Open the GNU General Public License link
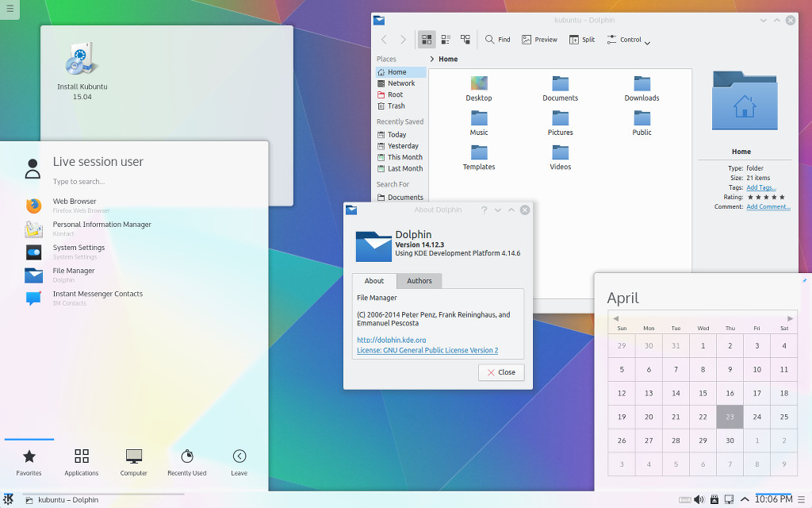Image resolution: width=812 pixels, height=508 pixels. pos(427,350)
